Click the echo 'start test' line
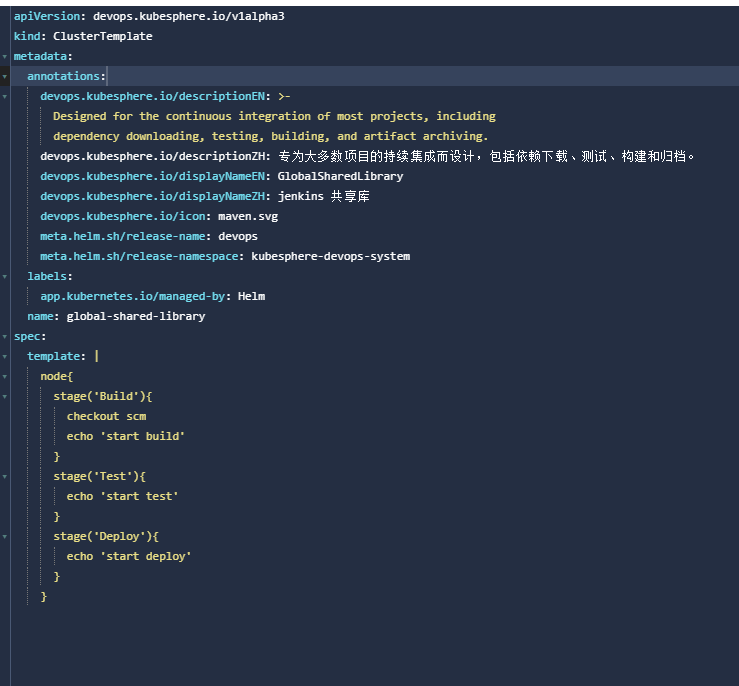This screenshot has height=686, width=739. (122, 496)
